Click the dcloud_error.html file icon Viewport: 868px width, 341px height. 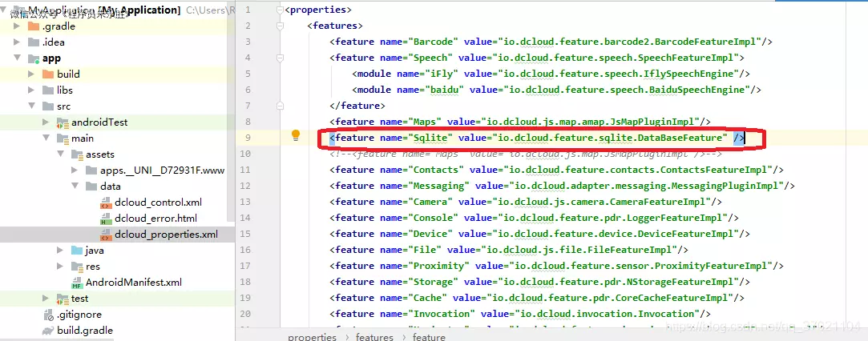coord(105,219)
